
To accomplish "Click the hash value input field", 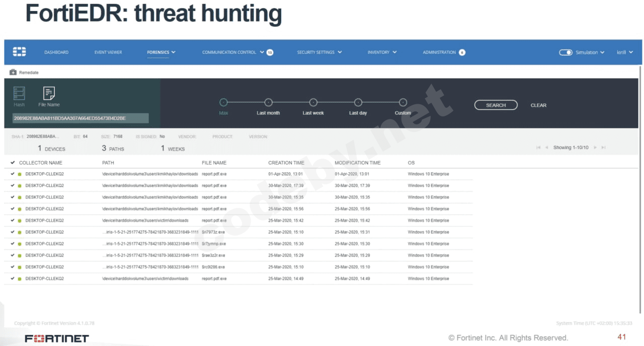I will click(x=80, y=118).
